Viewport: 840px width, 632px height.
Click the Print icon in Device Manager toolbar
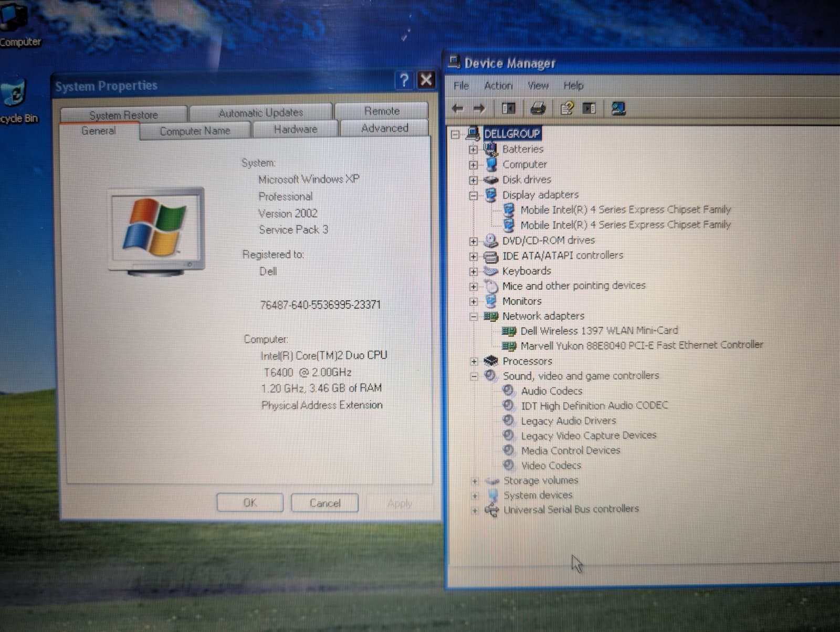tap(538, 109)
